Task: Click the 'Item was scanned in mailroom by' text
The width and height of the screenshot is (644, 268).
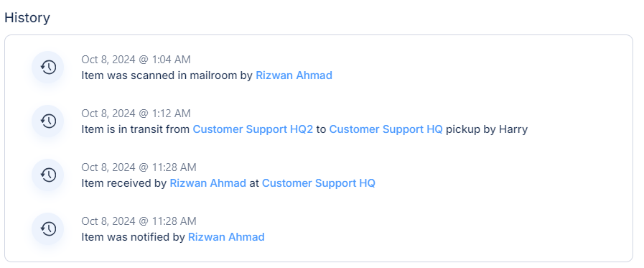Action: pyautogui.click(x=167, y=75)
